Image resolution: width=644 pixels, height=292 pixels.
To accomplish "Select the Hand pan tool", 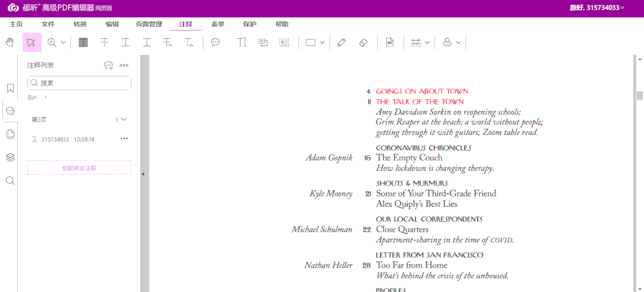I will tap(10, 42).
